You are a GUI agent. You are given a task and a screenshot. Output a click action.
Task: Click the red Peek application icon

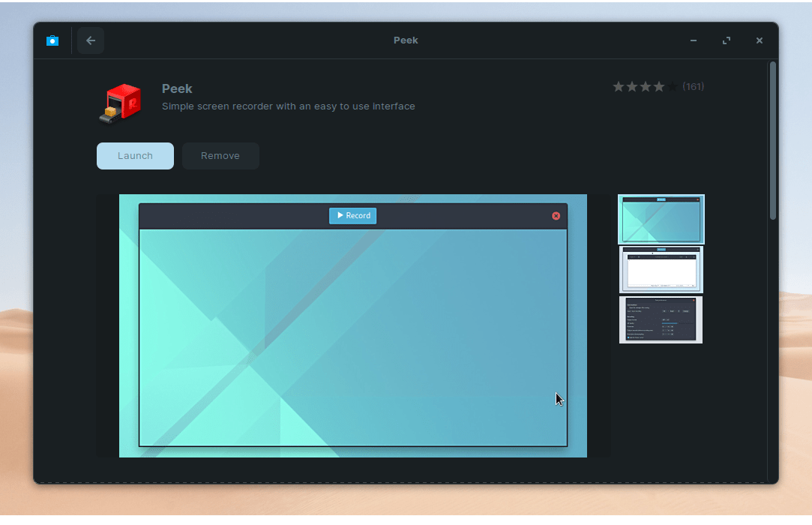click(x=119, y=103)
